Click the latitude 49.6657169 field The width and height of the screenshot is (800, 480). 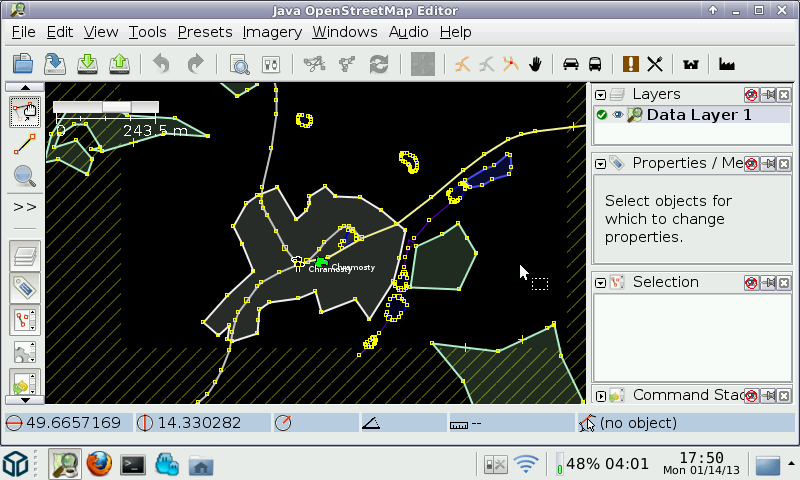(68, 423)
